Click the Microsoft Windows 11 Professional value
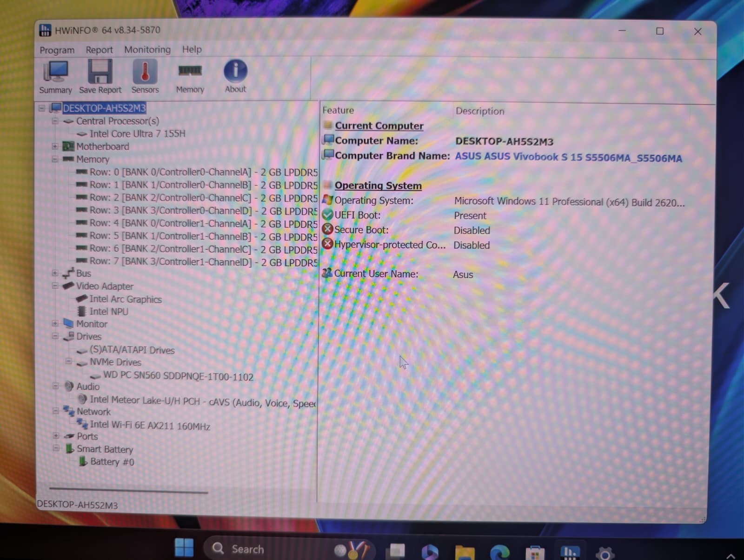The height and width of the screenshot is (560, 744). [x=569, y=202]
